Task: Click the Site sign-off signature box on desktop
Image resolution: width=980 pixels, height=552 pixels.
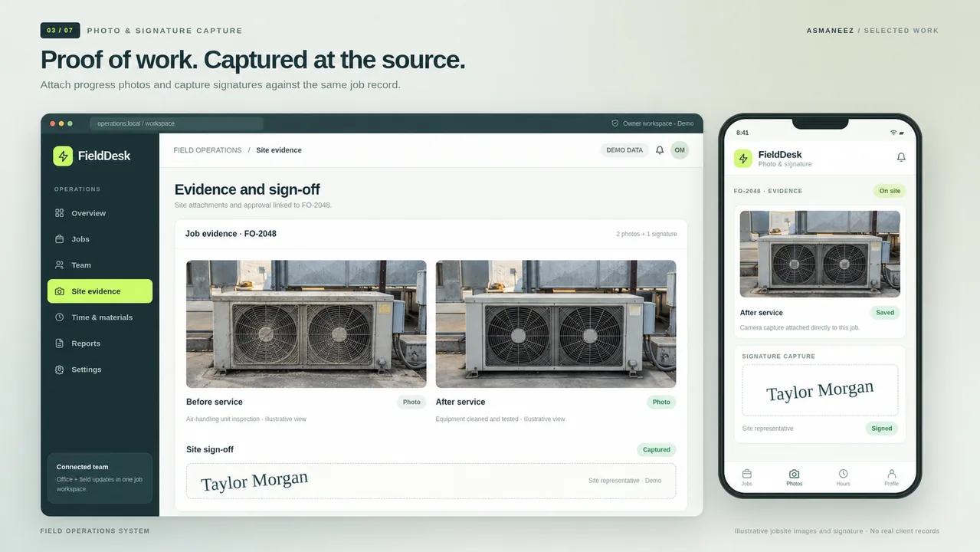Action: tap(431, 481)
